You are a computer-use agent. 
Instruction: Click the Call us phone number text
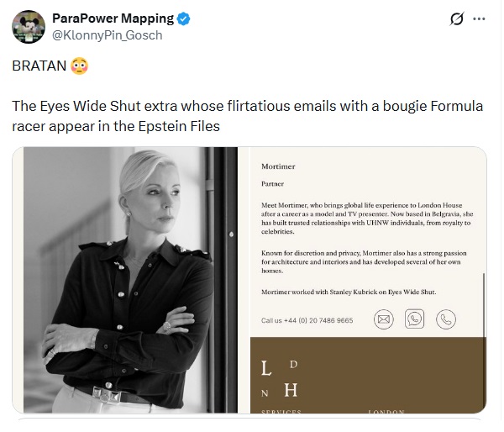click(307, 320)
